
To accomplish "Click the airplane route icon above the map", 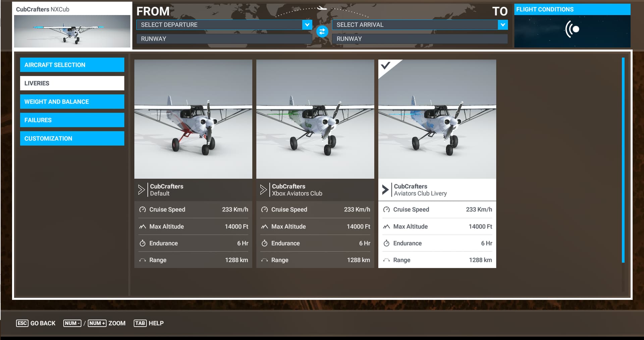I will (322, 7).
